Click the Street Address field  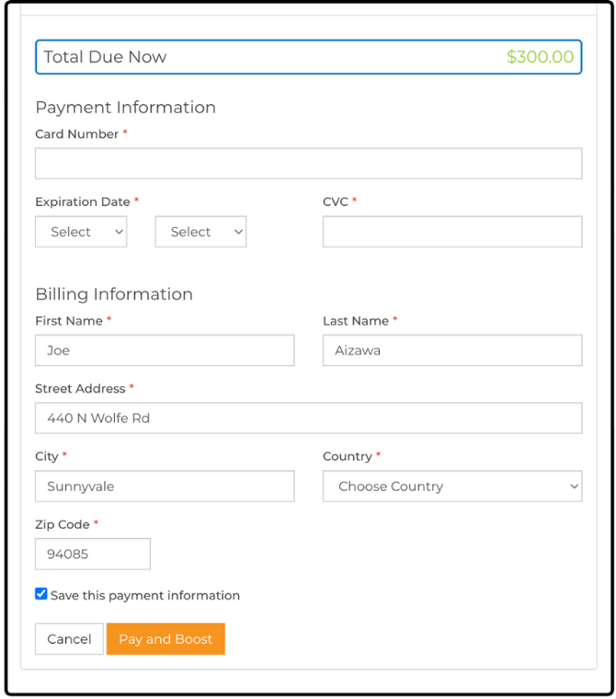pos(308,418)
